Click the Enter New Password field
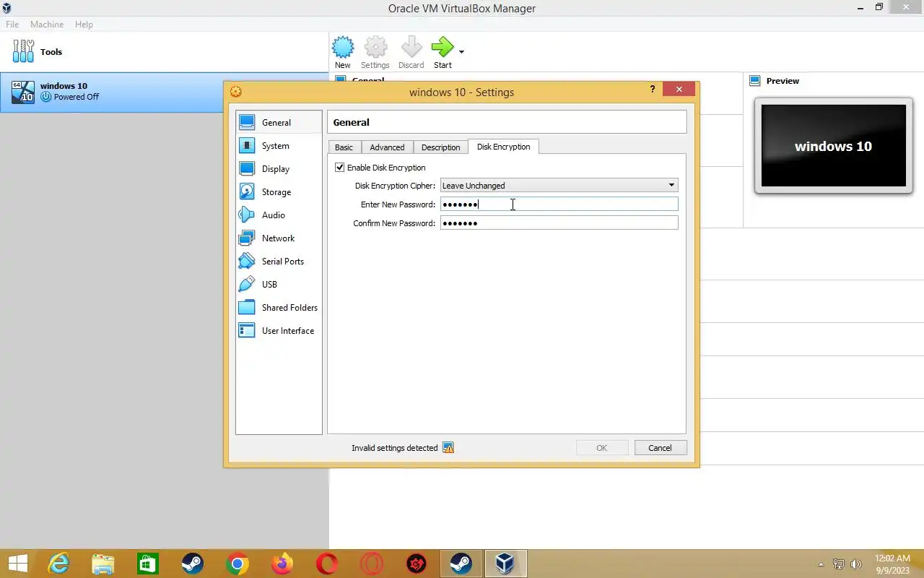Viewport: 924px width, 578px height. (559, 204)
